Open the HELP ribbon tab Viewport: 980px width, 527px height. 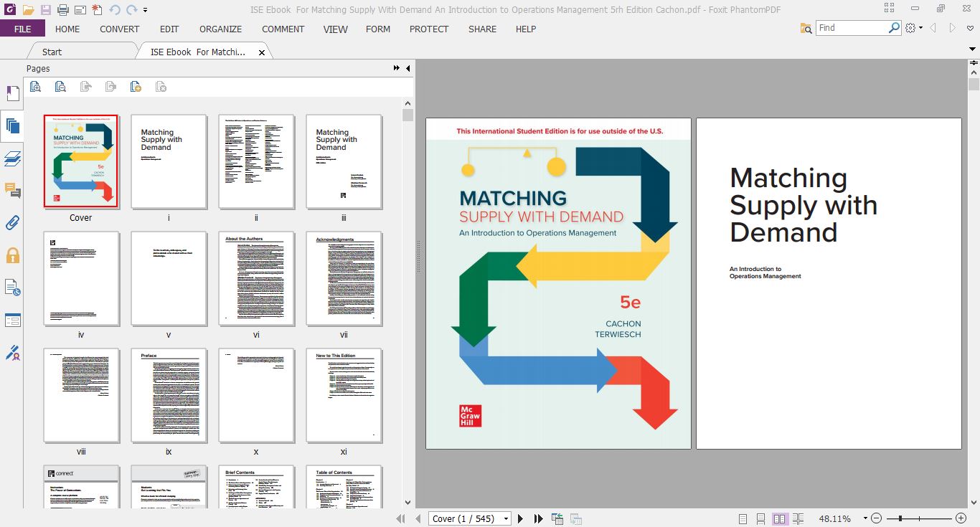click(x=526, y=29)
